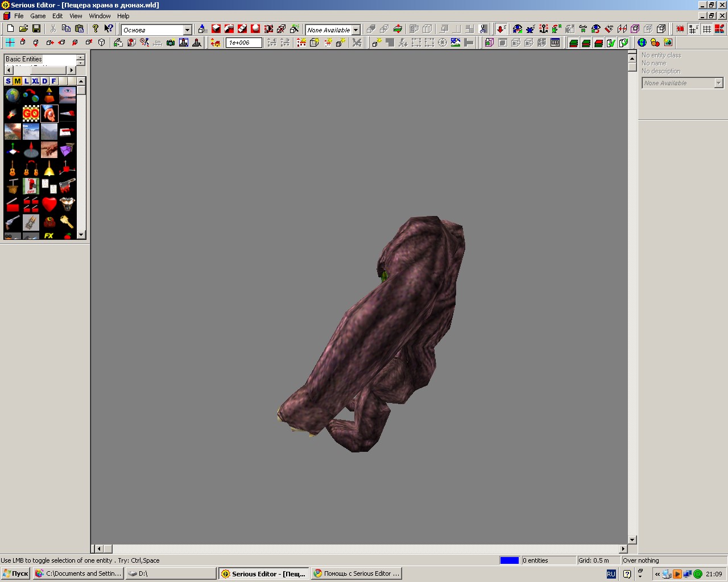Image resolution: width=728 pixels, height=582 pixels.
Task: Click the red anchor toolbar icon
Action: pos(544,28)
